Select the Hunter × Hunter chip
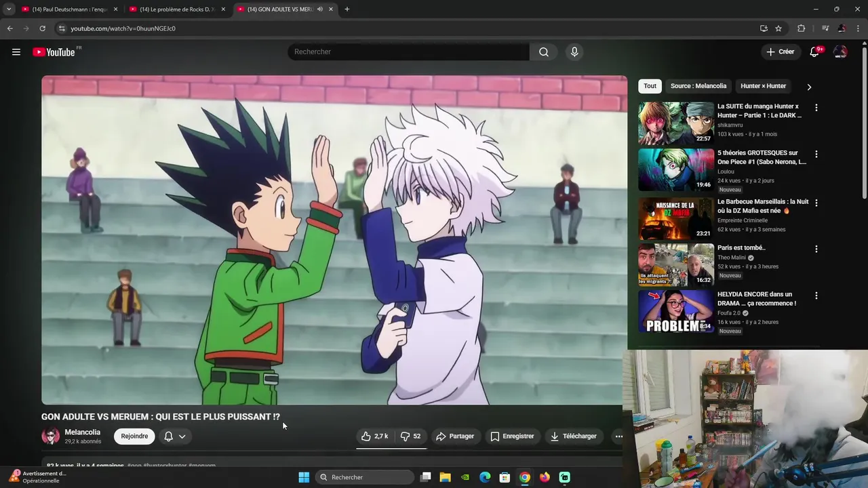 (763, 86)
